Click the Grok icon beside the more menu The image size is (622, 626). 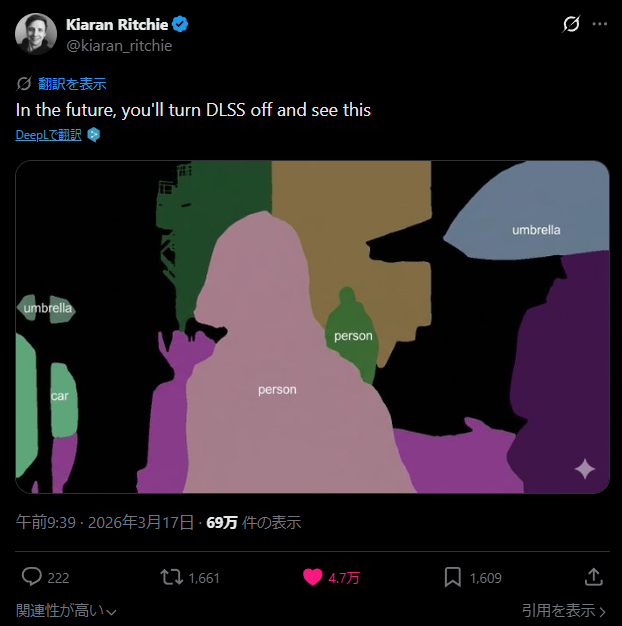tap(571, 24)
